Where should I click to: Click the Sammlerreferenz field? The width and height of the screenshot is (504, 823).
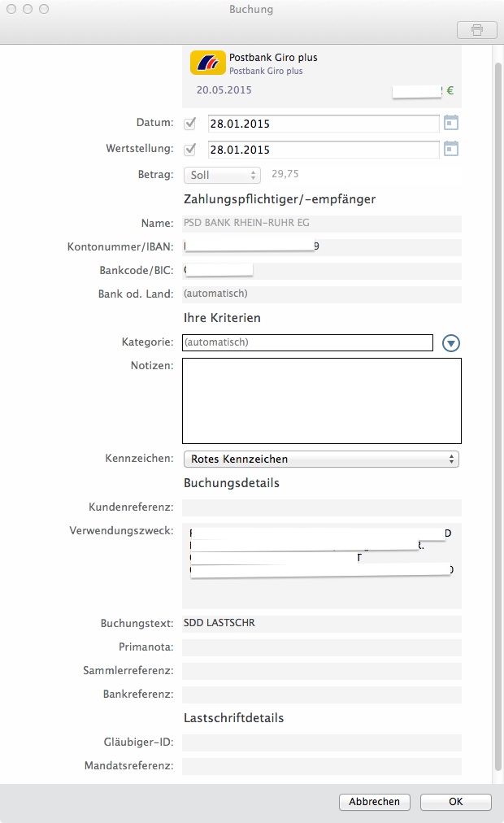[x=321, y=671]
